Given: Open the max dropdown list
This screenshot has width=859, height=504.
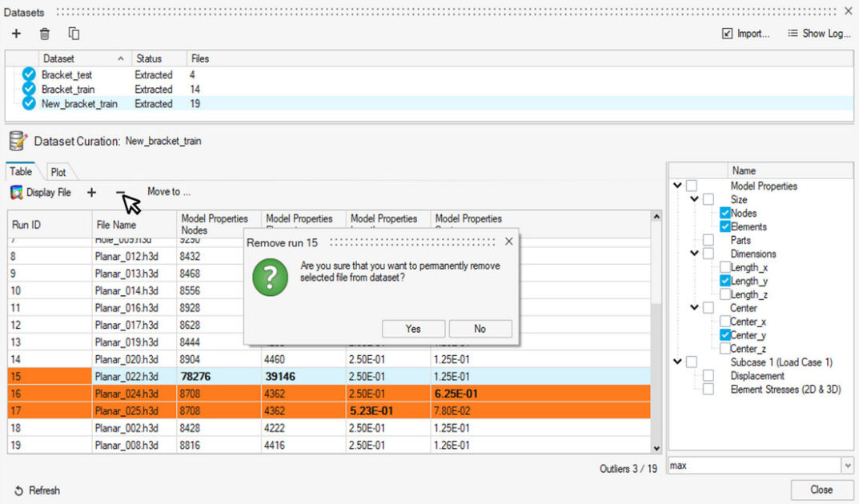Looking at the screenshot, I should (847, 466).
